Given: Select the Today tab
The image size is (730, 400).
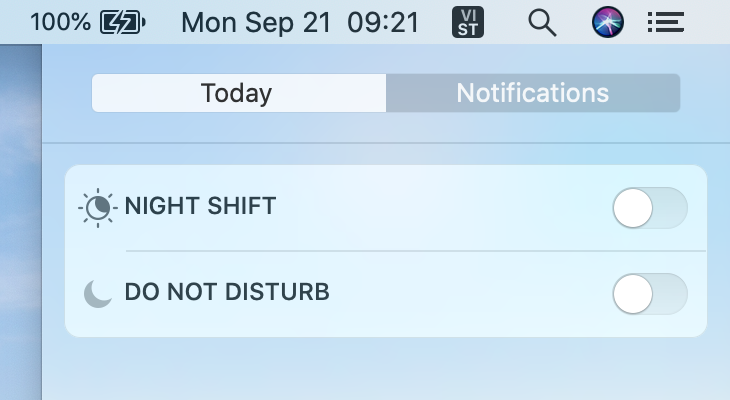Looking at the screenshot, I should point(239,93).
